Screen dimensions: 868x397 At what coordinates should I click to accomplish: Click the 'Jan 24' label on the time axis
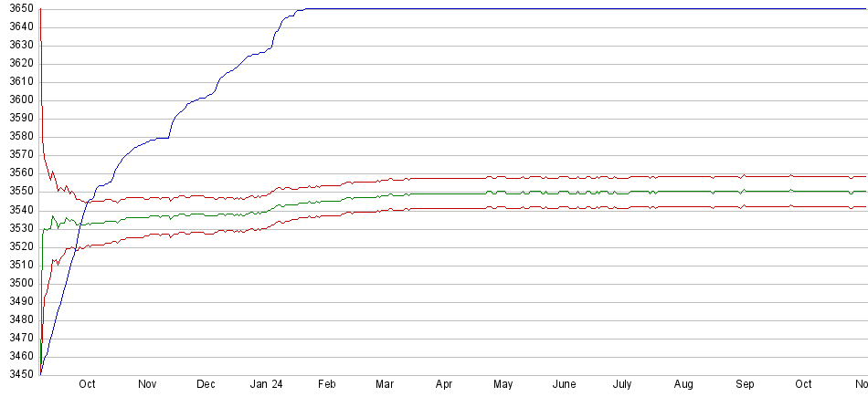click(x=265, y=385)
